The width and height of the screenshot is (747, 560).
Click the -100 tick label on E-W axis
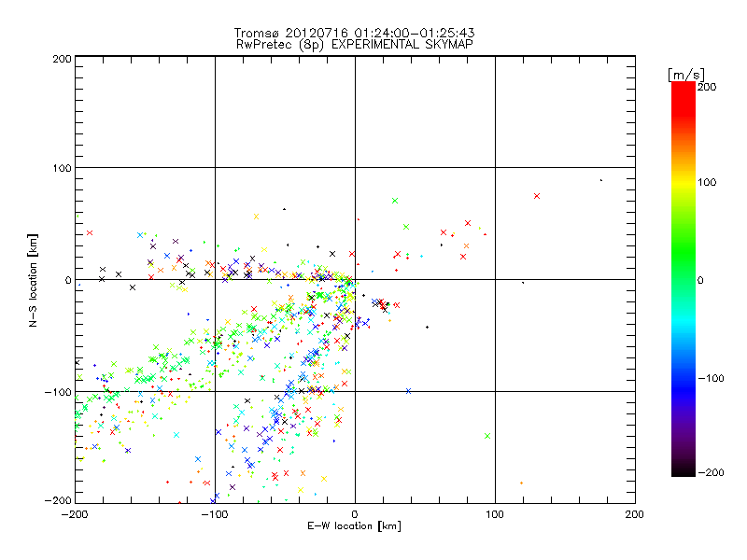coord(215,514)
